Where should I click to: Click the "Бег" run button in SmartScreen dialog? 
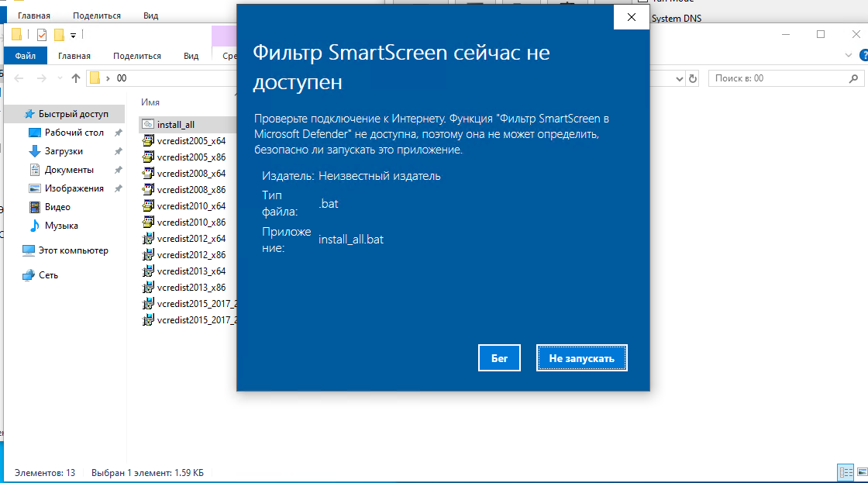[x=499, y=358]
